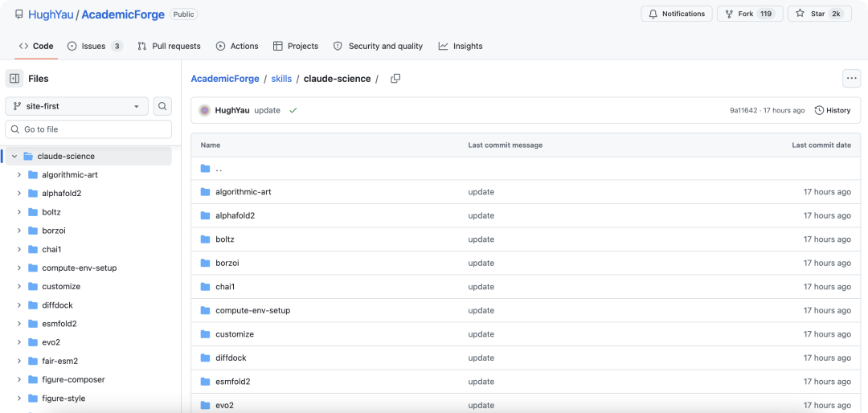Image resolution: width=868 pixels, height=413 pixels.
Task: Expand boltz in the file tree
Action: pyautogui.click(x=18, y=212)
